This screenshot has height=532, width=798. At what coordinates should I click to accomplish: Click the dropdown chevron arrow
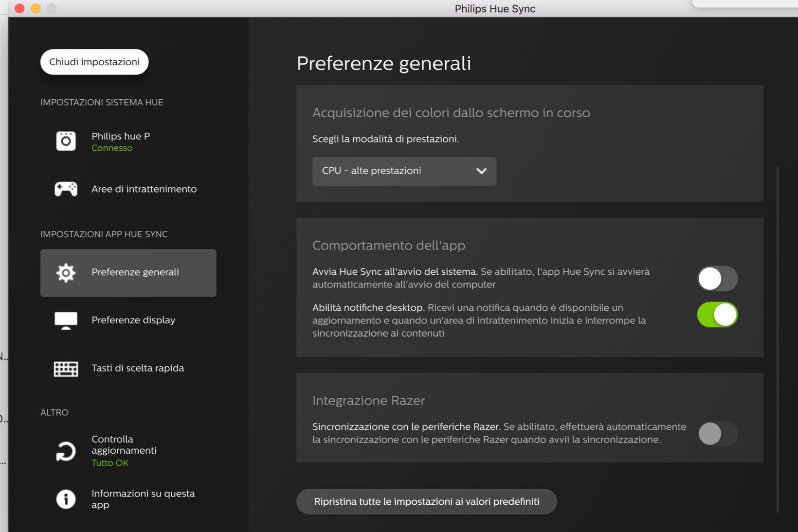pos(481,171)
